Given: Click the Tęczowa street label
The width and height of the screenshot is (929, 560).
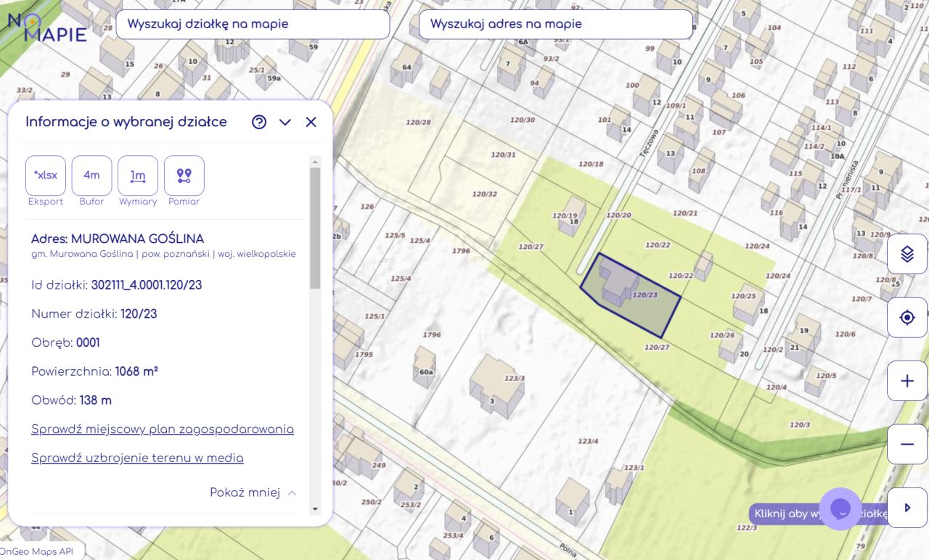Looking at the screenshot, I should [650, 142].
